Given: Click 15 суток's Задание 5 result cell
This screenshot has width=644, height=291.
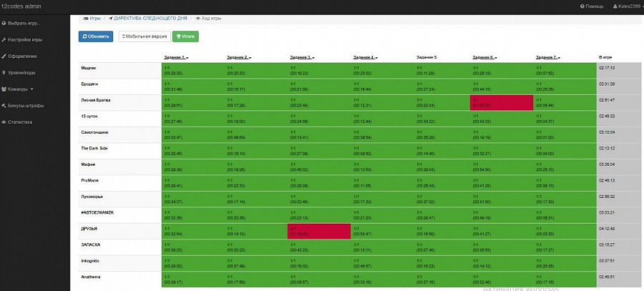Looking at the screenshot, I should click(x=442, y=119).
